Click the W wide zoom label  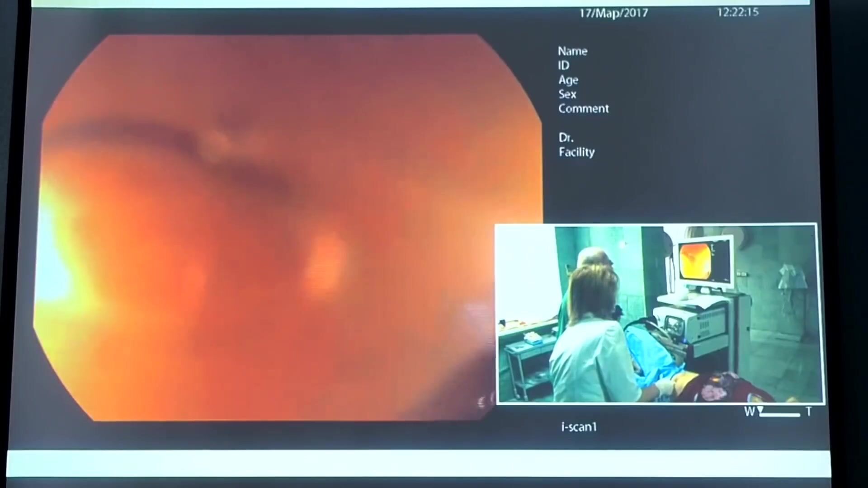749,412
